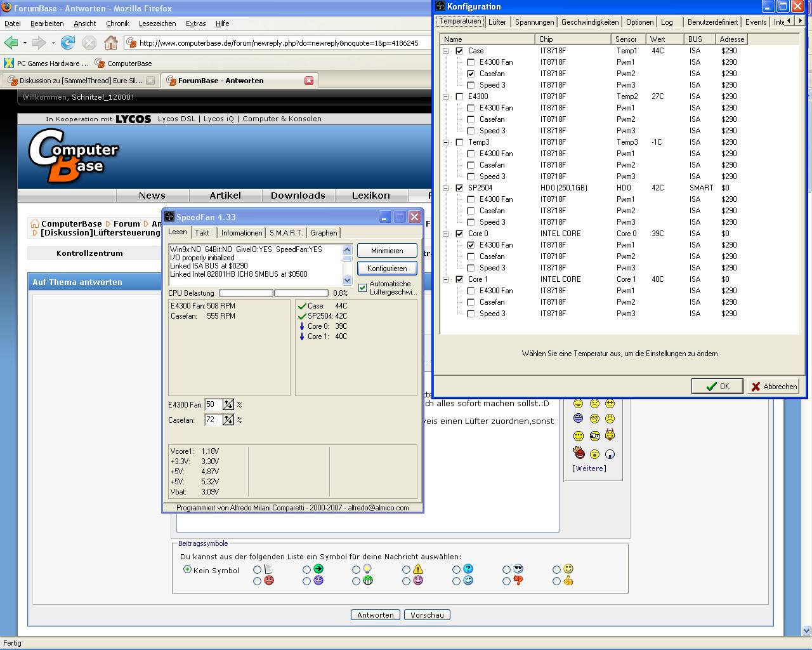Viewport: 812px width, 650px height.
Task: Collapse the SP2504 tree node
Action: (x=446, y=188)
